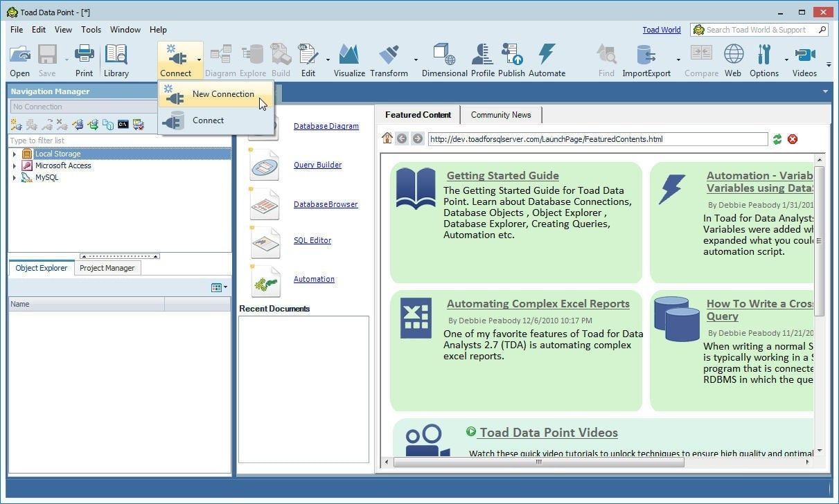The height and width of the screenshot is (504, 839).
Task: Open the Edit button dropdown arrow
Action: (x=328, y=60)
